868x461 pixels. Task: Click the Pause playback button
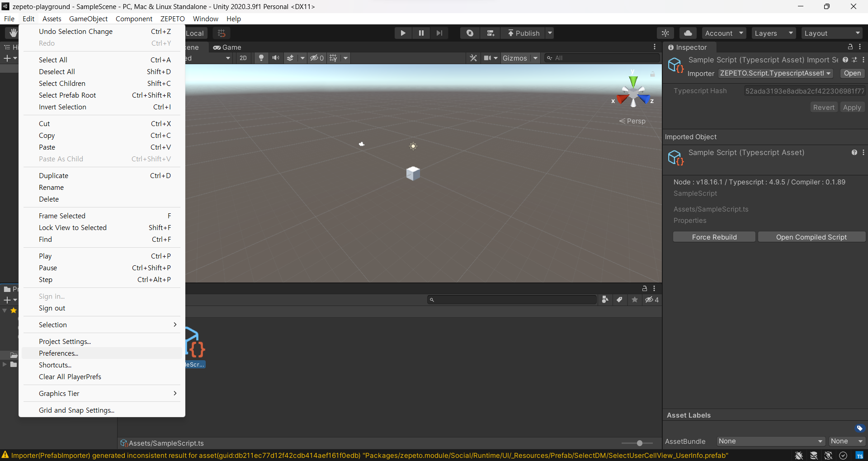(421, 33)
